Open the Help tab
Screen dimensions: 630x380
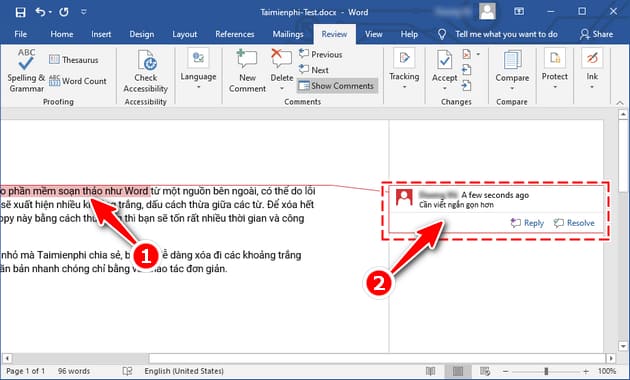tap(409, 34)
